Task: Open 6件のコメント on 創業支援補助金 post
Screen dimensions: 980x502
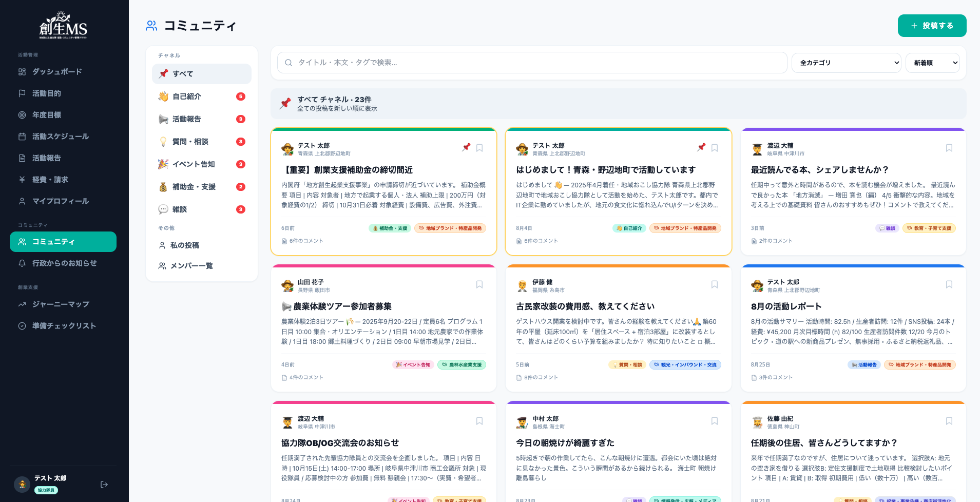Action: pos(302,241)
